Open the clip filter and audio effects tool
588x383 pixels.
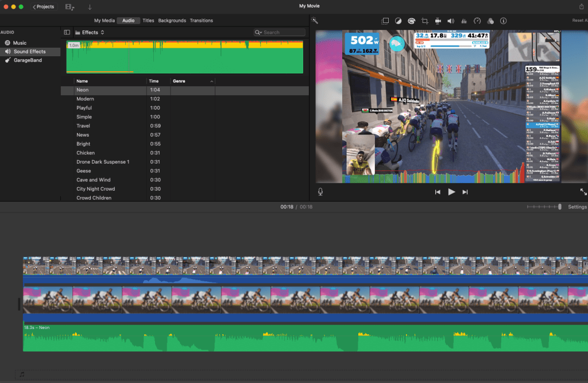click(490, 21)
